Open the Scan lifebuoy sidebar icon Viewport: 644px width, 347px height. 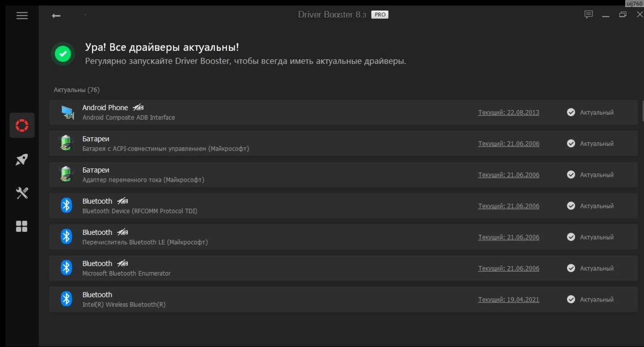tap(22, 125)
